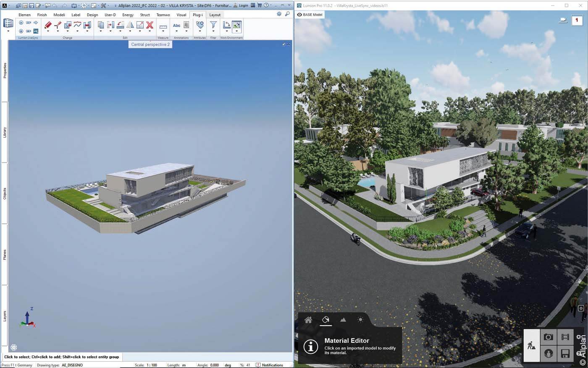Screen dimensions: 588x368
Task: Click the Attributes heart-tag icon
Action: (200, 25)
